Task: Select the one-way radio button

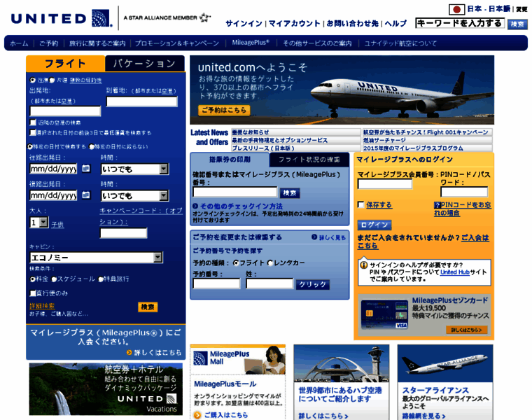Action: click(52, 80)
